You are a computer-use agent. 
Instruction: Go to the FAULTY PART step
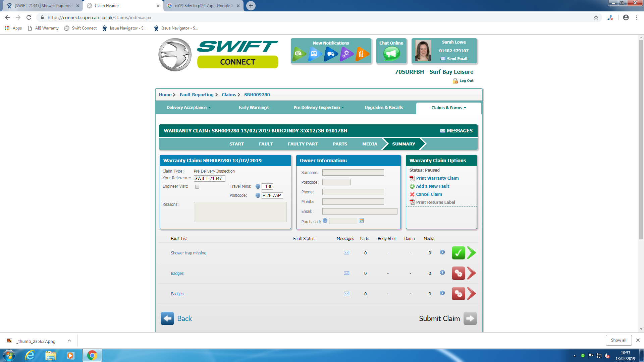(x=303, y=144)
